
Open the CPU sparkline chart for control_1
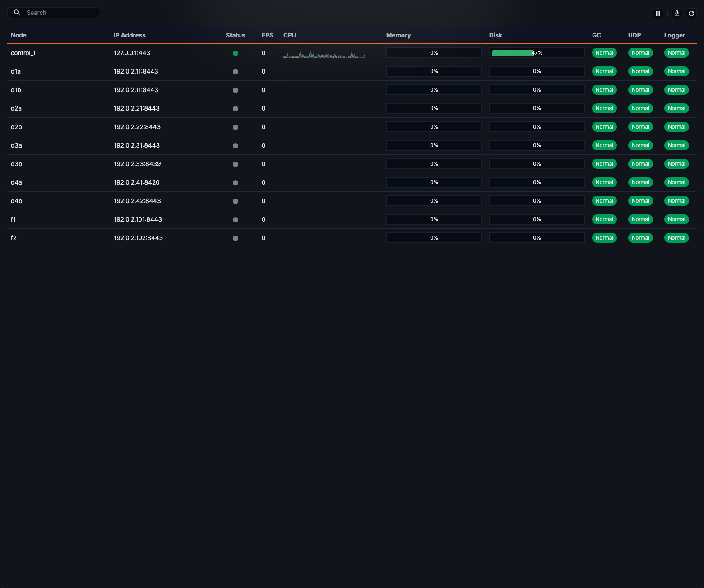point(324,54)
